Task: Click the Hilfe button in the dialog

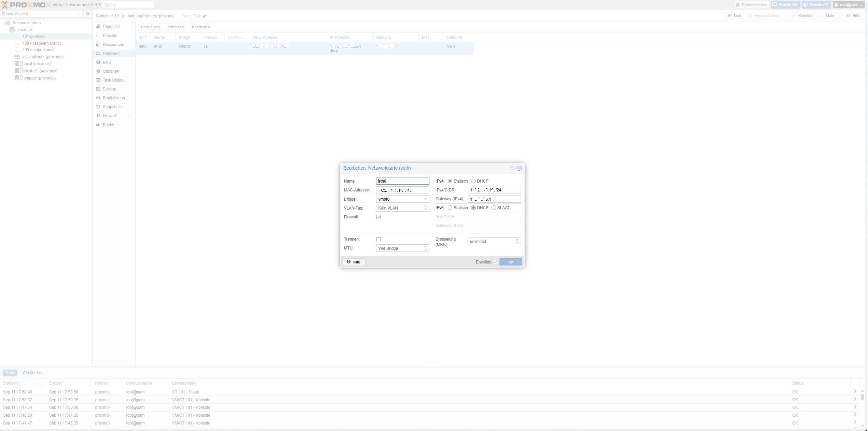Action: [354, 262]
